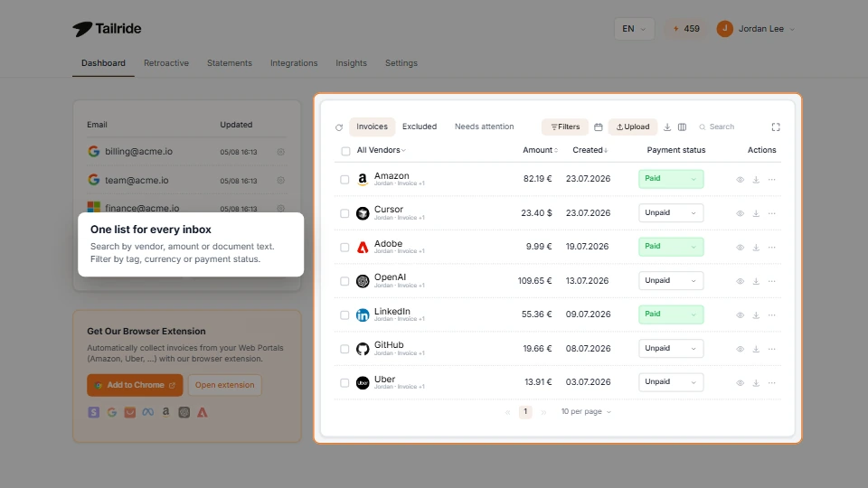Change the 10 per page dropdown
Image resolution: width=868 pixels, height=488 pixels.
click(586, 412)
